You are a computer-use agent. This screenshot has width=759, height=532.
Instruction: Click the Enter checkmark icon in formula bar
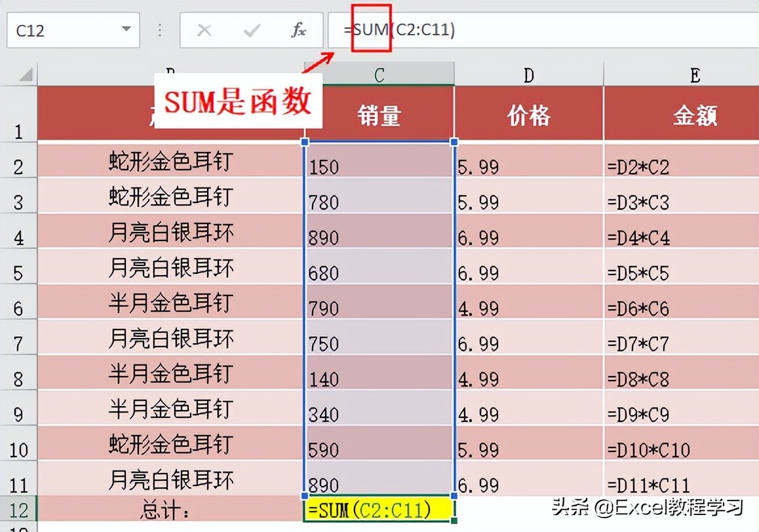click(252, 31)
